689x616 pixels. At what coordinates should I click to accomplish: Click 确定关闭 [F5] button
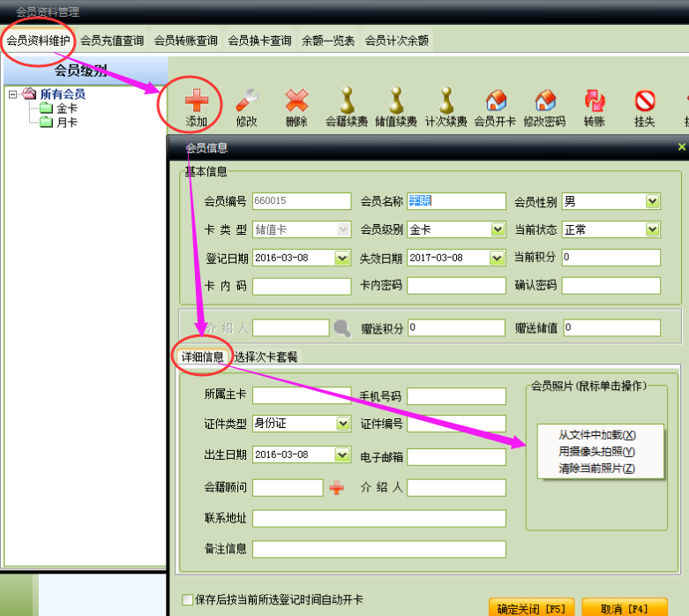point(531,609)
